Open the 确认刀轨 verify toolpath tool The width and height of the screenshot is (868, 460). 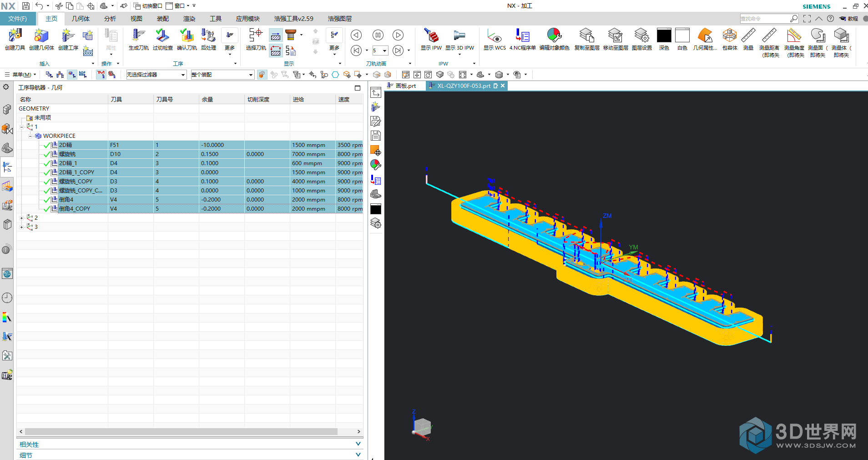[x=187, y=39]
